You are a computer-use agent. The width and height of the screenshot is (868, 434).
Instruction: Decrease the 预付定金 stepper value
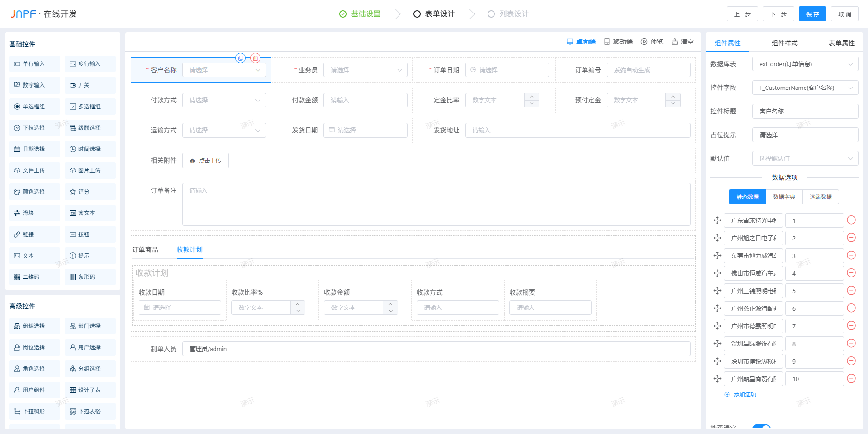pos(673,104)
